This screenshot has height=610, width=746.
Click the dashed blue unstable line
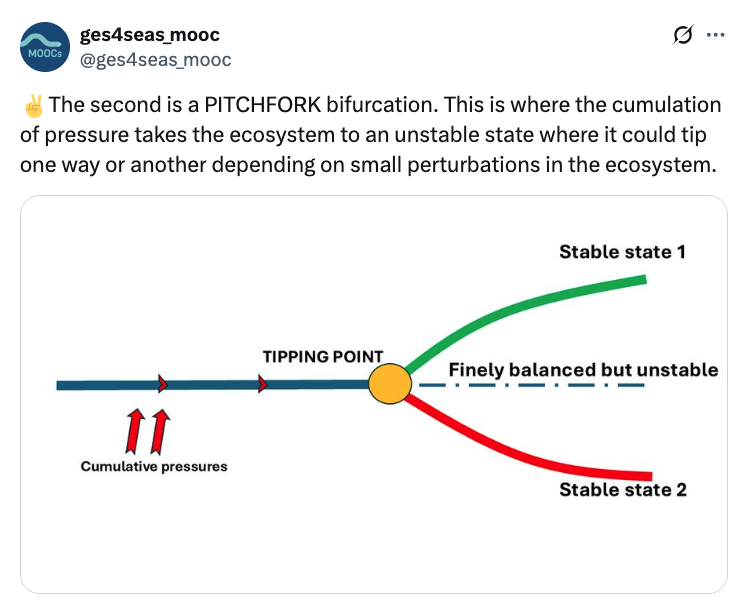click(530, 385)
